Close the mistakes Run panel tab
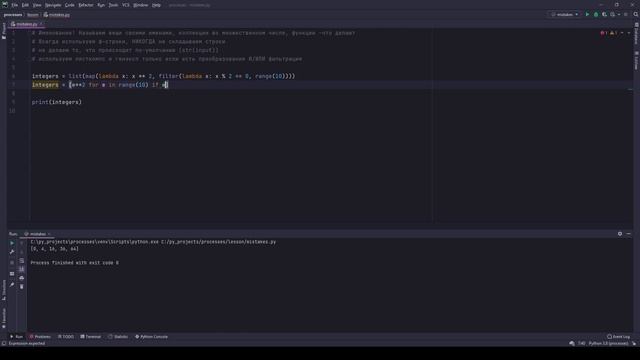 click(x=49, y=234)
